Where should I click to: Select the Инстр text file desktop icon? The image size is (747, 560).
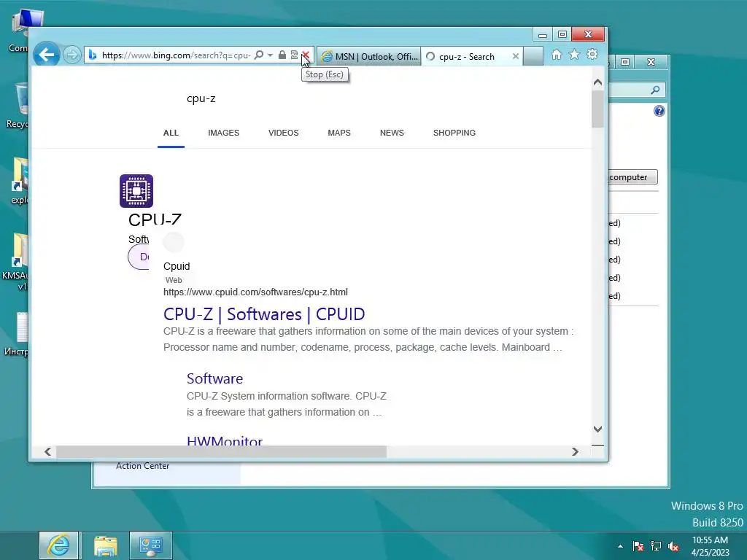(17, 334)
